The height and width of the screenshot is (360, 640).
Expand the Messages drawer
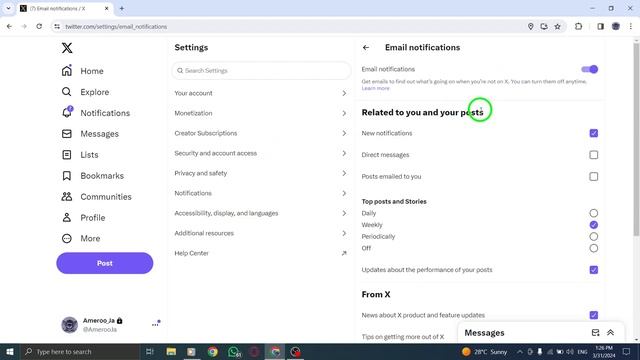[x=611, y=333]
